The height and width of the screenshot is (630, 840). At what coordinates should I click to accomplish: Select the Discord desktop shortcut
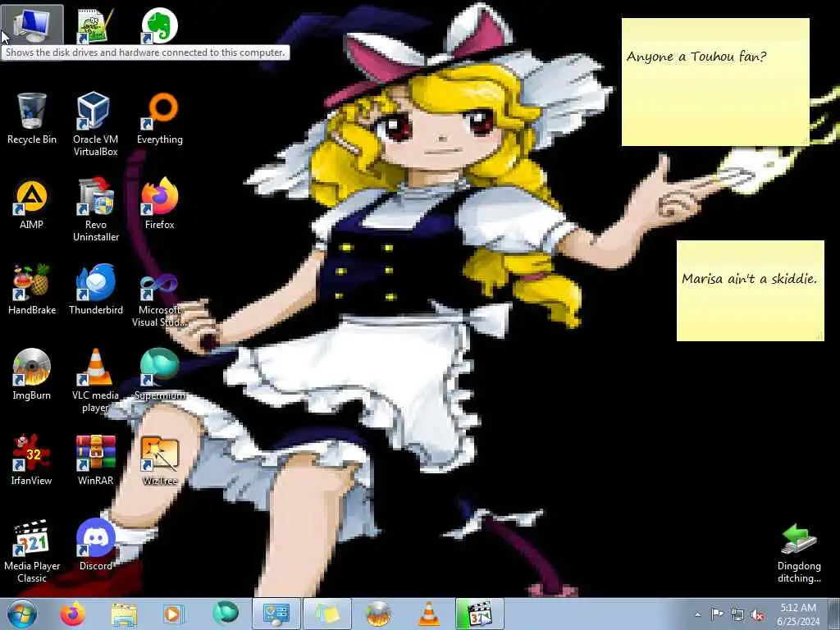tap(95, 545)
